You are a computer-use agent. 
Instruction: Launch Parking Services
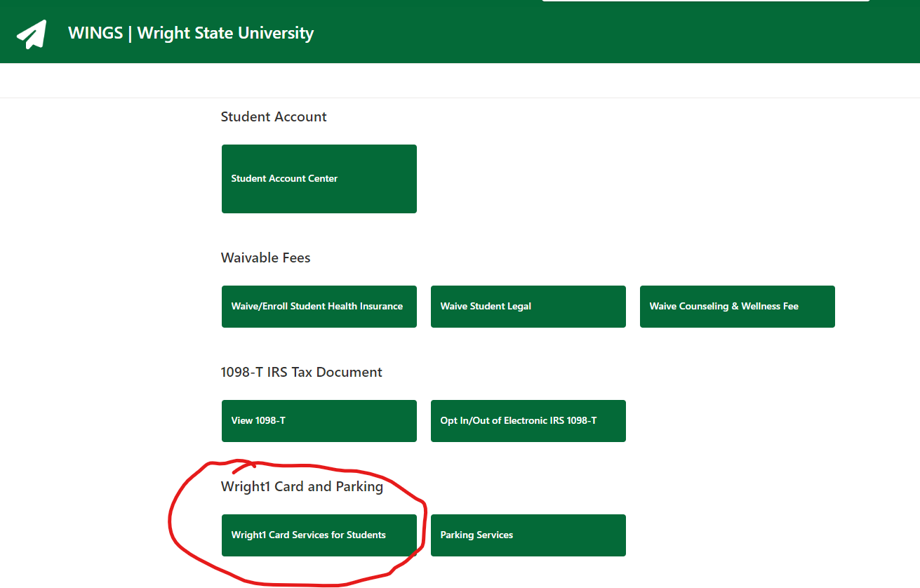(528, 535)
